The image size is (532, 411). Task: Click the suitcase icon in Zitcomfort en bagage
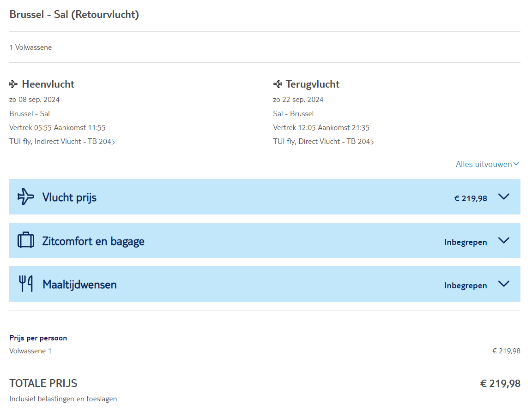pos(26,240)
